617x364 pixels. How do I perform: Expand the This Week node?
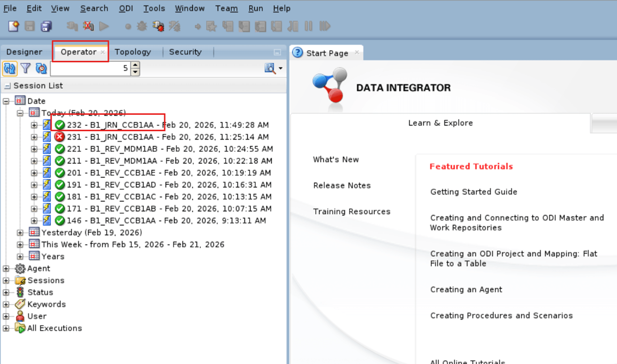pos(20,245)
